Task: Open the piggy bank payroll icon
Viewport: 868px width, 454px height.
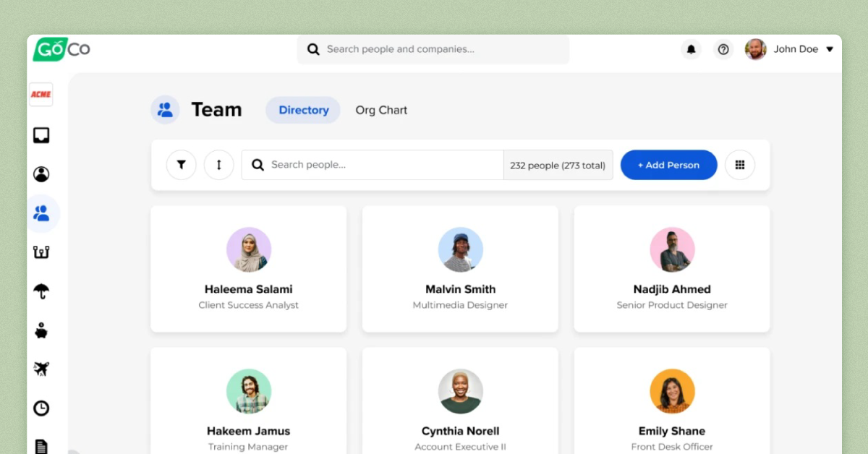Action: (41, 330)
